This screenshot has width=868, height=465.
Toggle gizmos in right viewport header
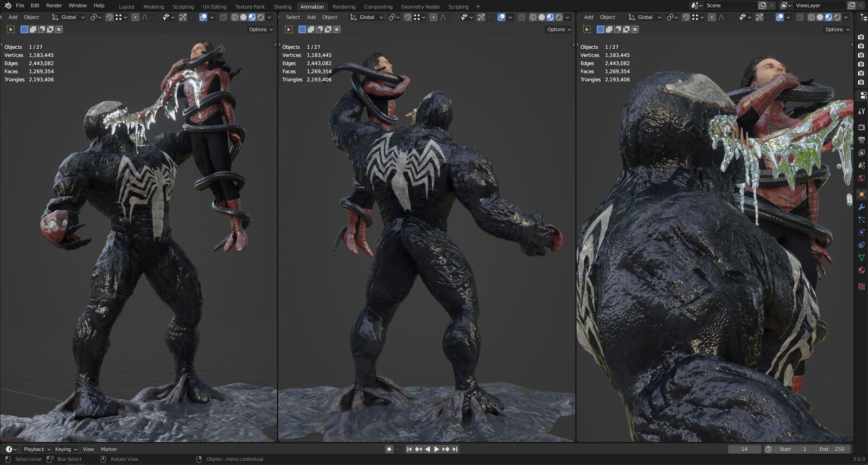coord(759,17)
